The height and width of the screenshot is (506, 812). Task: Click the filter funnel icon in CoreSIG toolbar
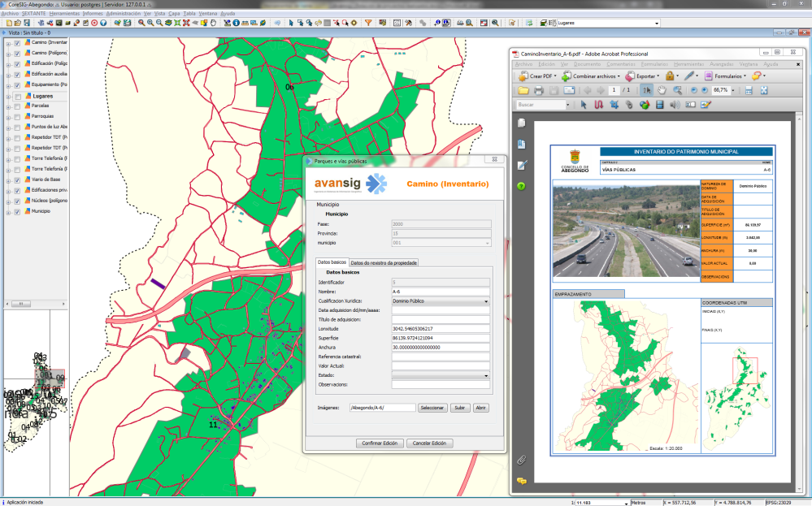(368, 23)
